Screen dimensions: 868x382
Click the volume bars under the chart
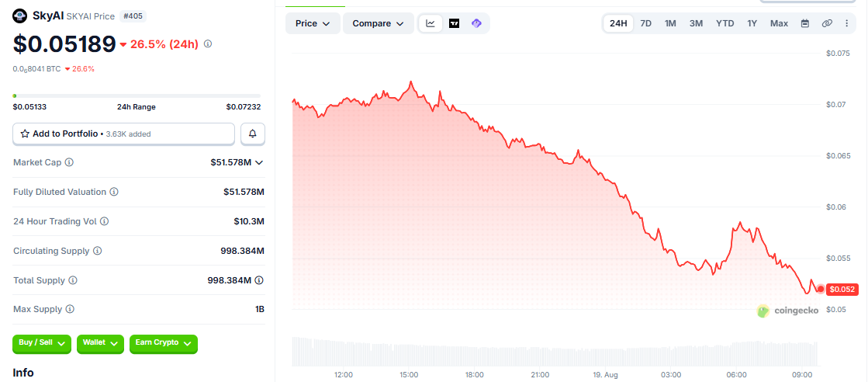coord(554,352)
